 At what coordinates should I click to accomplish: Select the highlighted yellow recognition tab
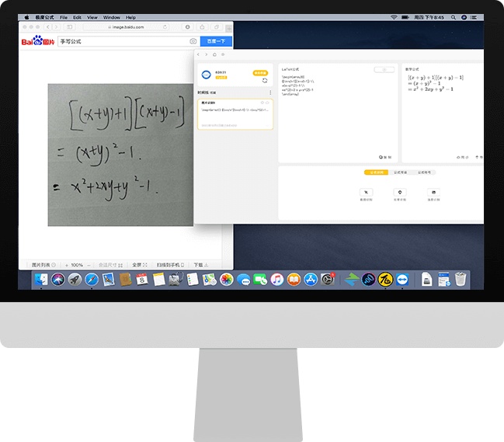pos(377,172)
